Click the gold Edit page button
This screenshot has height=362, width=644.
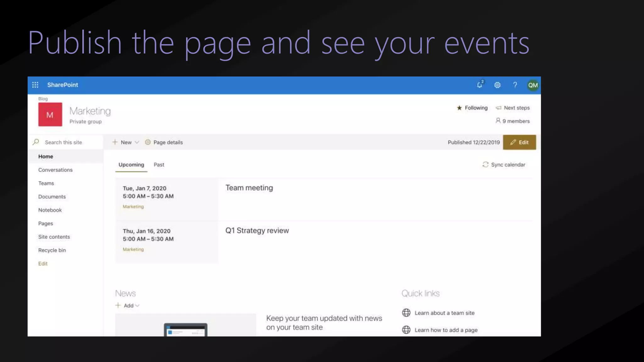click(519, 142)
